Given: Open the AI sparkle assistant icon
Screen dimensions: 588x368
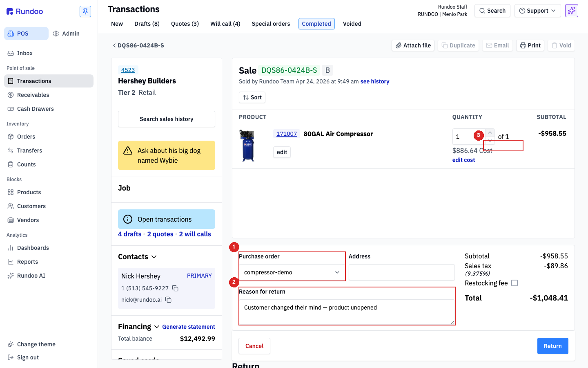Looking at the screenshot, I should point(572,11).
